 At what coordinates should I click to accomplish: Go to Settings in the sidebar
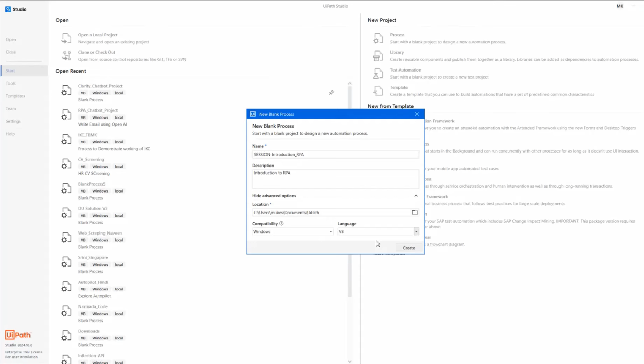[x=13, y=121]
